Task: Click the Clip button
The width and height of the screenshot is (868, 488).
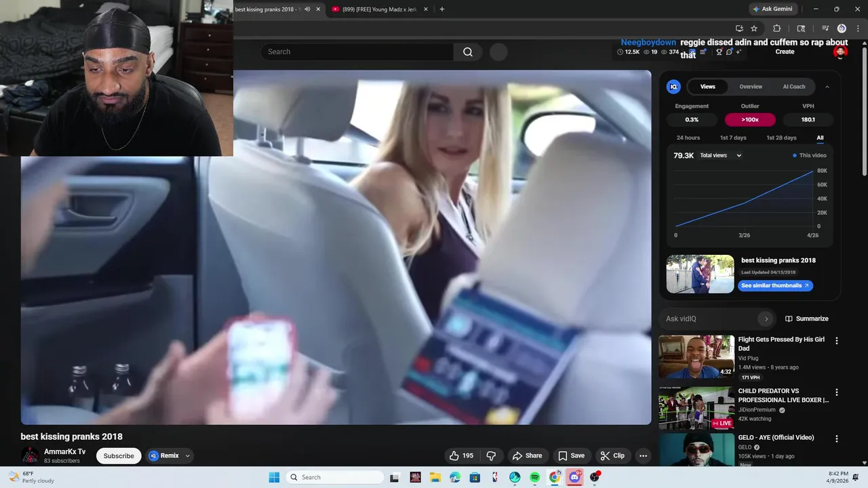Action: (612, 455)
